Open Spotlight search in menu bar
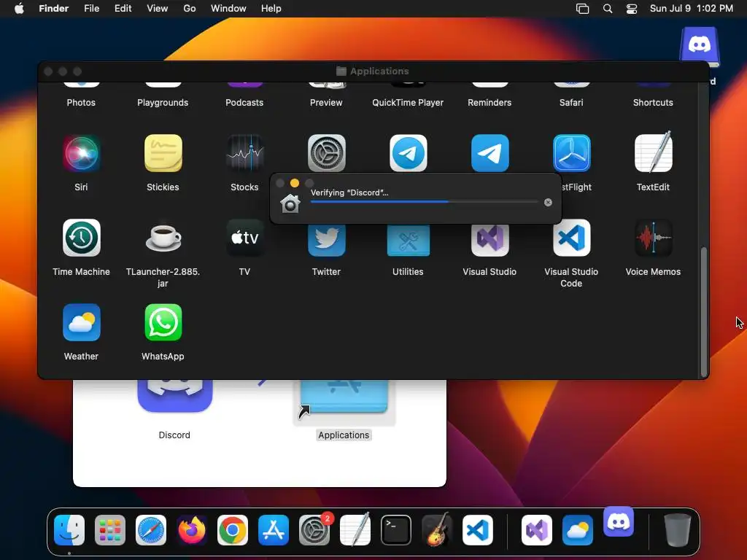The height and width of the screenshot is (560, 747). point(608,8)
